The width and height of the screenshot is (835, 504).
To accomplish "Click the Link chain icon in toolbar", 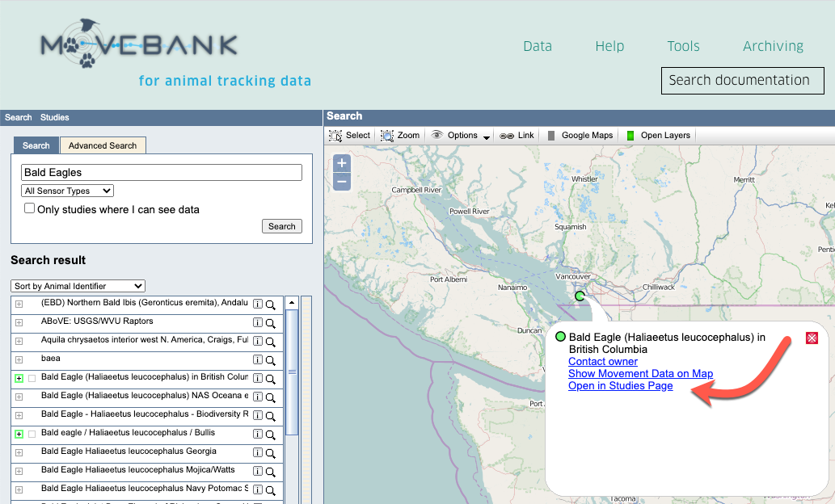I will 517,136.
